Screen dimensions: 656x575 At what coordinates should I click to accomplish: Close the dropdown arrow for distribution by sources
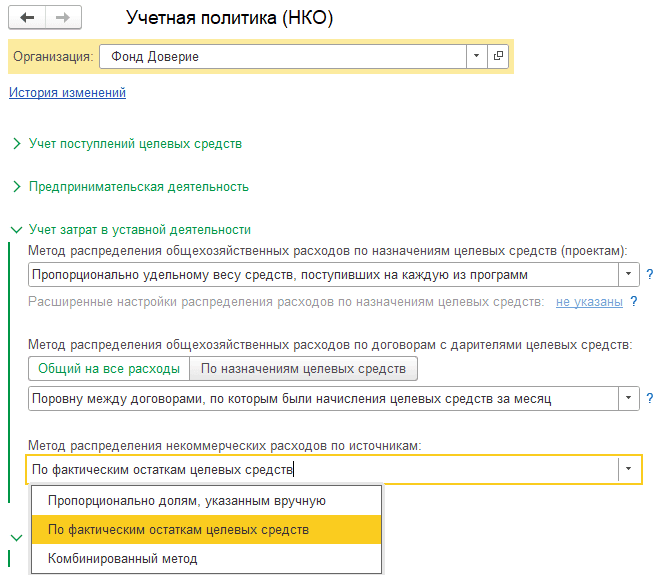(628, 469)
